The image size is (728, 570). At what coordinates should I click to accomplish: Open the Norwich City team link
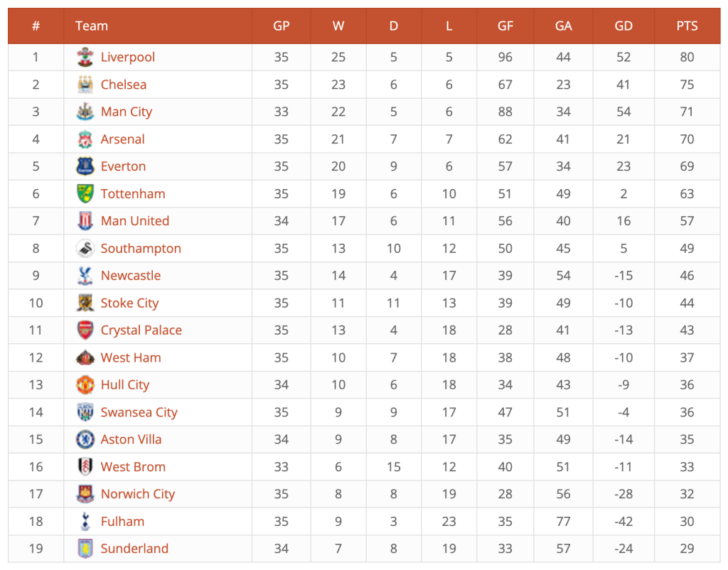[x=138, y=495]
